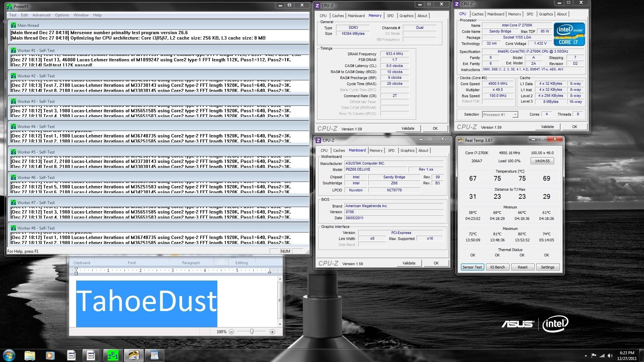Select Memory tab in Mainboard CPU-Z window

tap(376, 150)
